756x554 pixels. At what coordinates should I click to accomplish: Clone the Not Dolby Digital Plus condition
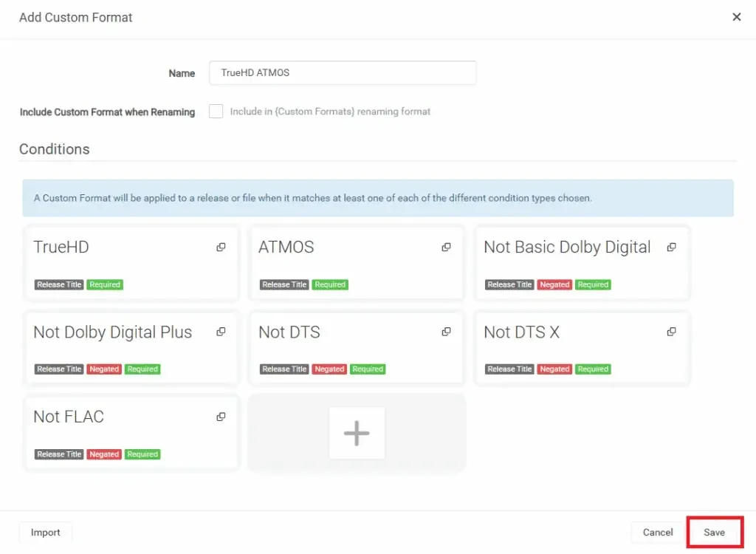[221, 332]
